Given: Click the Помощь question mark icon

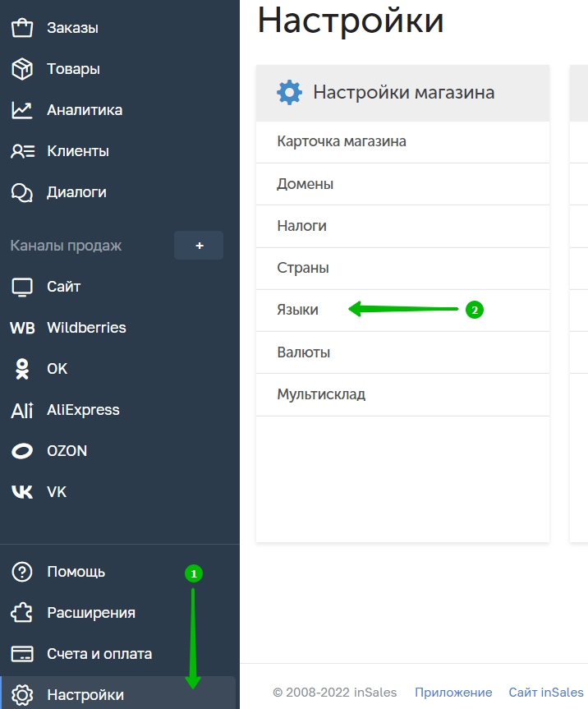Looking at the screenshot, I should coord(22,572).
